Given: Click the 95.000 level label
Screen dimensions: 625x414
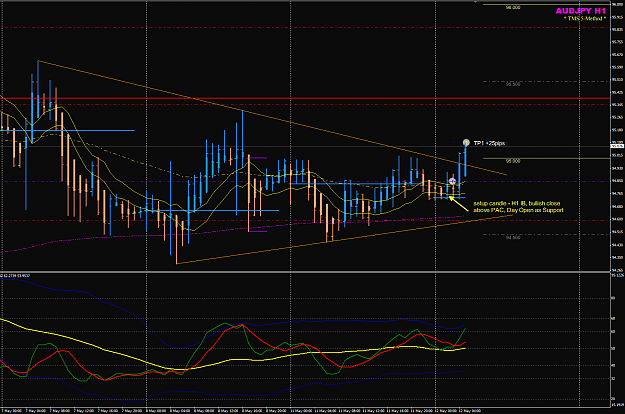Looking at the screenshot, I should point(513,161).
